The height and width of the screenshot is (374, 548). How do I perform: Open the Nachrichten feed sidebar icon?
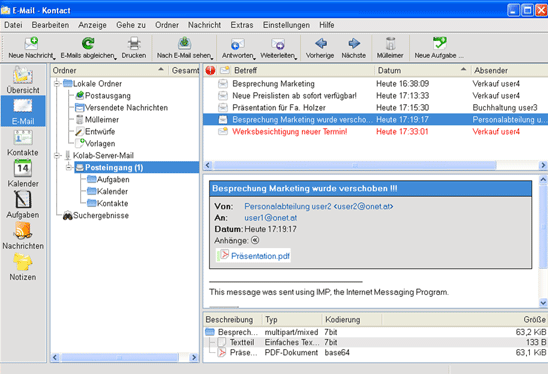[x=23, y=236]
